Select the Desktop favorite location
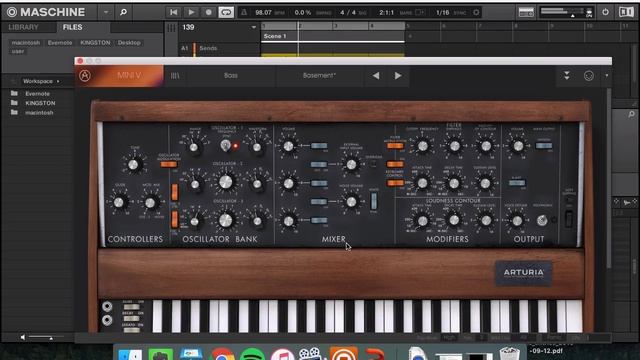Image resolution: width=640 pixels, height=360 pixels. pos(129,42)
